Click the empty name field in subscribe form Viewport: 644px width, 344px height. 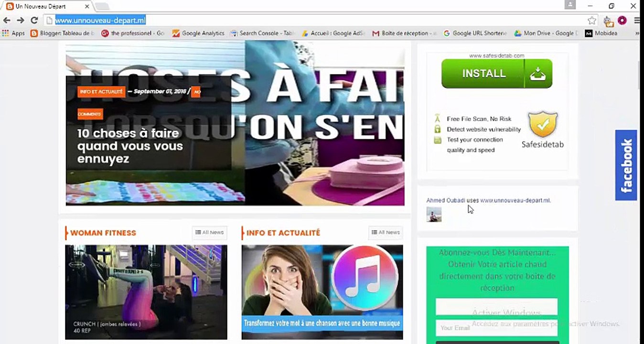point(497,307)
